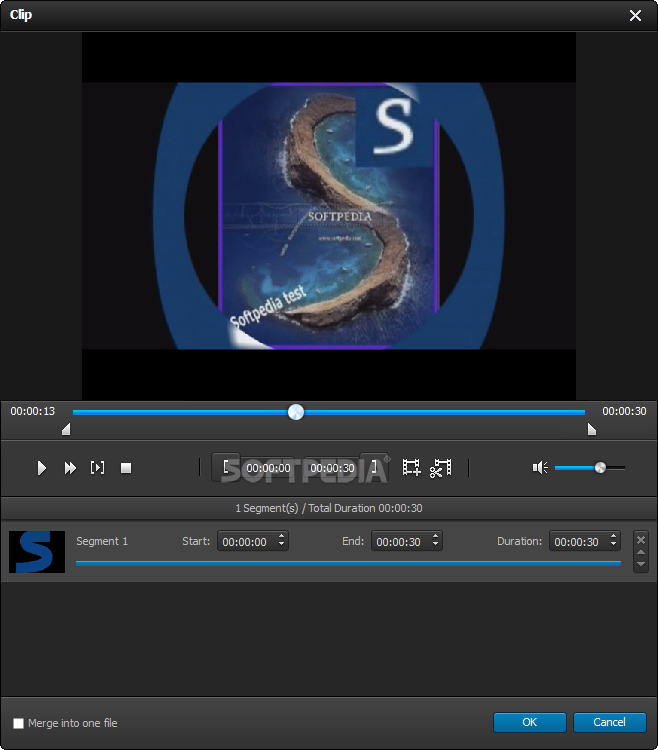The image size is (658, 750).
Task: Select the Segment 1 thumbnail
Action: [37, 551]
